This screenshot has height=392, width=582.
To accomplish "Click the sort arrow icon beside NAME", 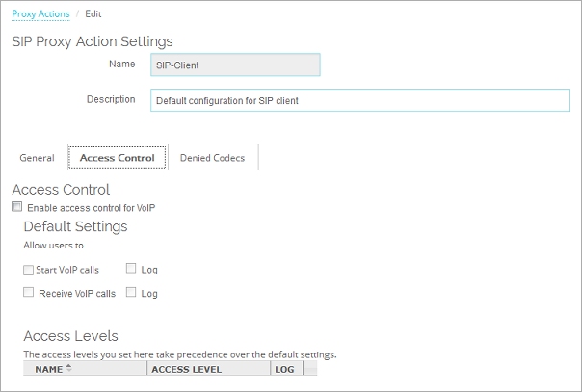I will (68, 368).
